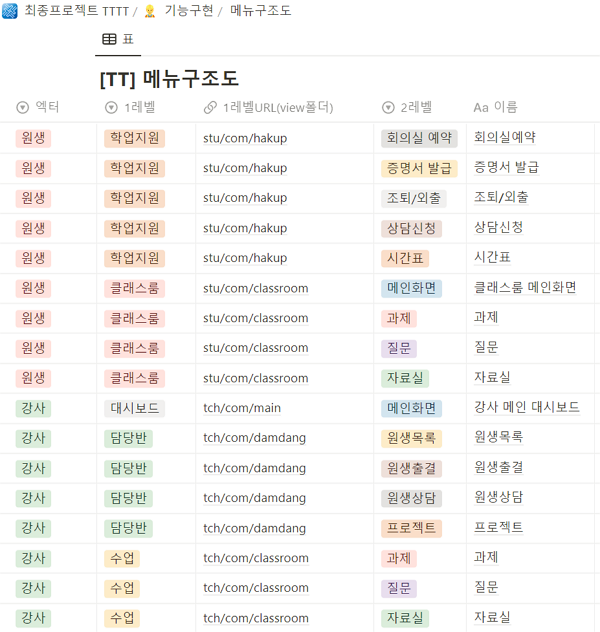Viewport: 600px width, 632px height.
Task: Click the 원생출결 tag in 2레벨
Action: pos(411,468)
